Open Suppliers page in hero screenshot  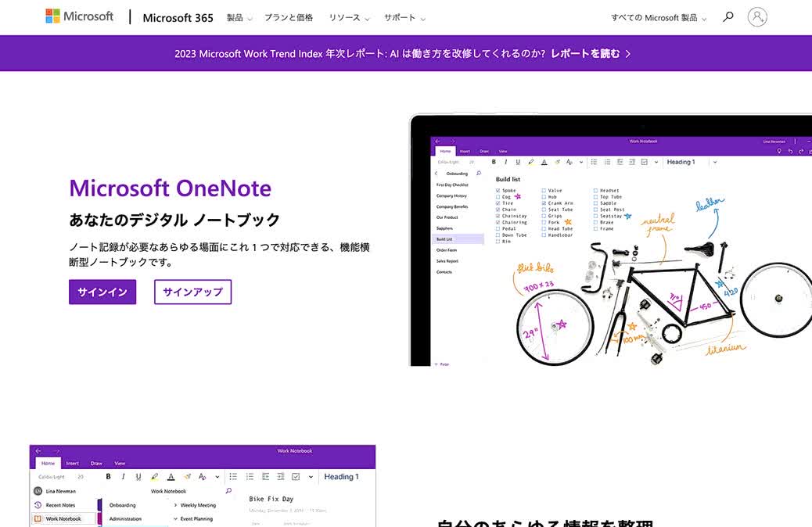pyautogui.click(x=445, y=228)
